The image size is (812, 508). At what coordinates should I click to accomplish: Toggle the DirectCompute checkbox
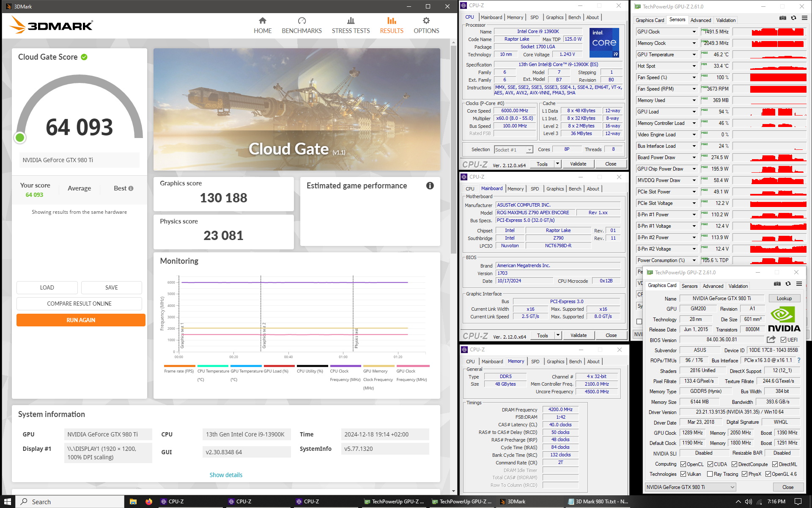click(735, 464)
